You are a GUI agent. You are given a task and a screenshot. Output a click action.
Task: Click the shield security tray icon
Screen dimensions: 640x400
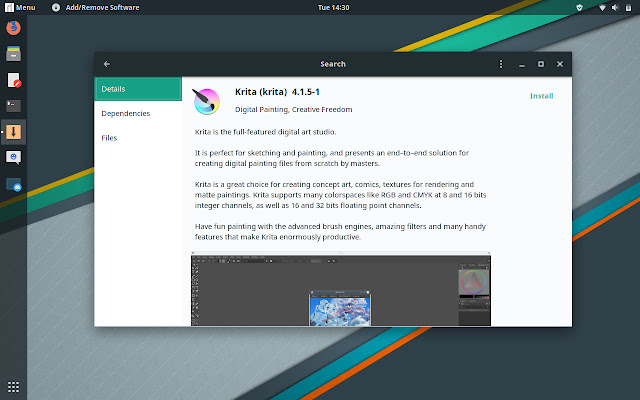tap(579, 7)
